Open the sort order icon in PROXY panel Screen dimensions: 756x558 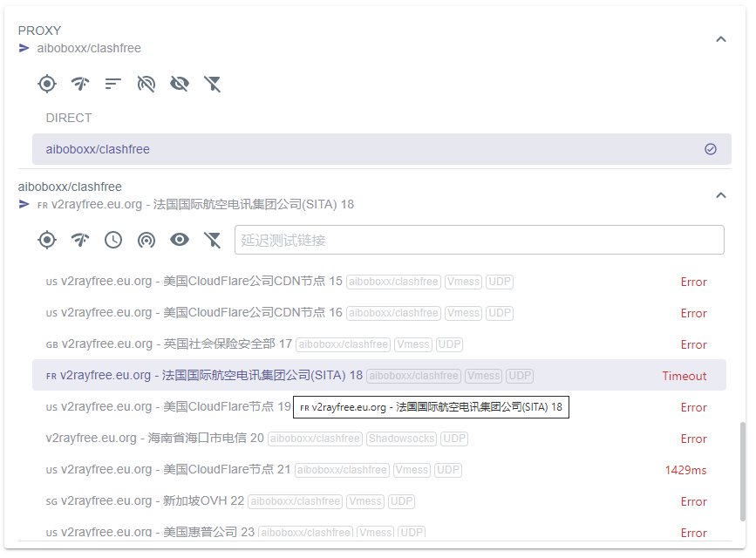coord(112,84)
